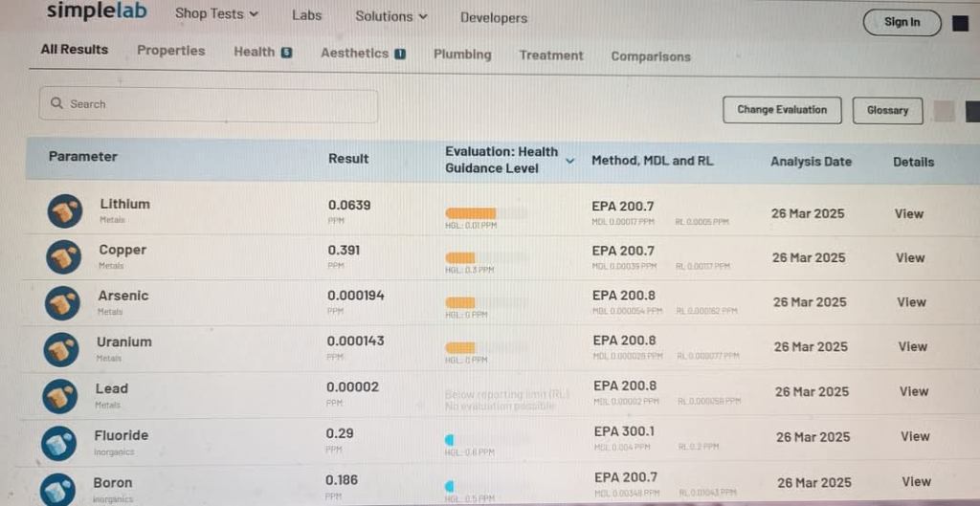Screen dimensions: 980x506
Task: Switch to the Health tab
Action: (x=262, y=52)
